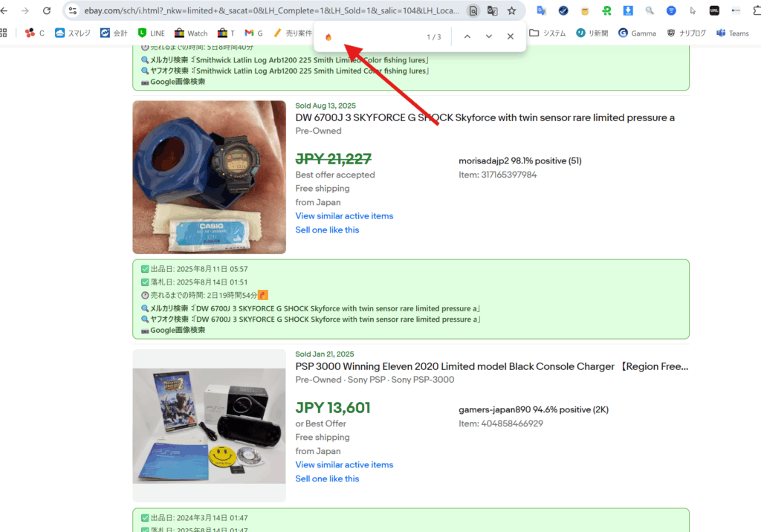Image resolution: width=761 pixels, height=532 pixels.
Task: Open the PSP 3000 product thumbnail
Action: pyautogui.click(x=209, y=425)
